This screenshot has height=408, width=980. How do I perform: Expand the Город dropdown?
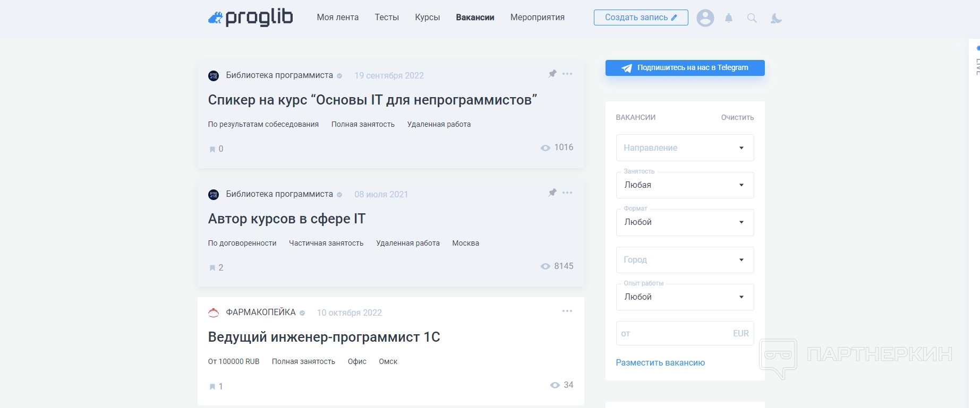click(685, 260)
